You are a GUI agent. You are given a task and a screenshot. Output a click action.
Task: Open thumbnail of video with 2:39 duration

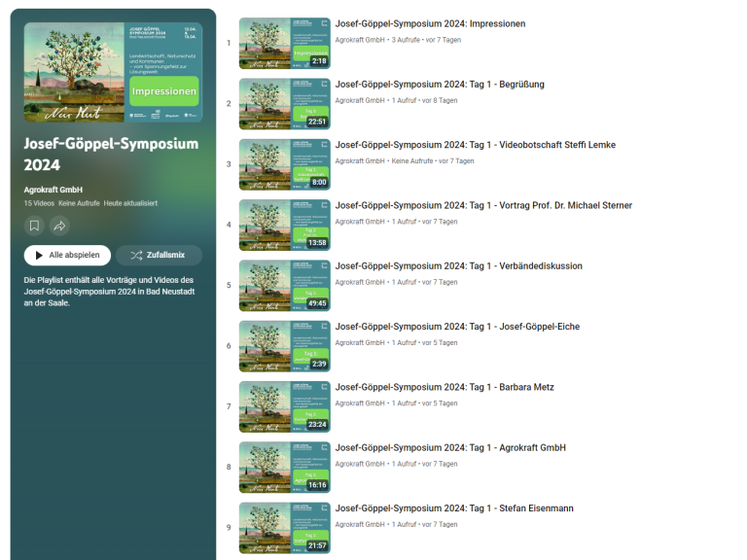tap(285, 346)
